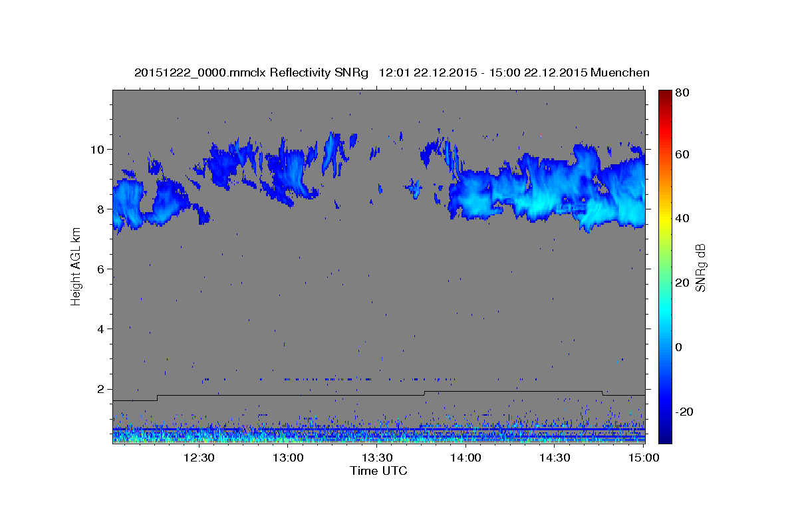Click the colorbar value label 0

pos(678,347)
